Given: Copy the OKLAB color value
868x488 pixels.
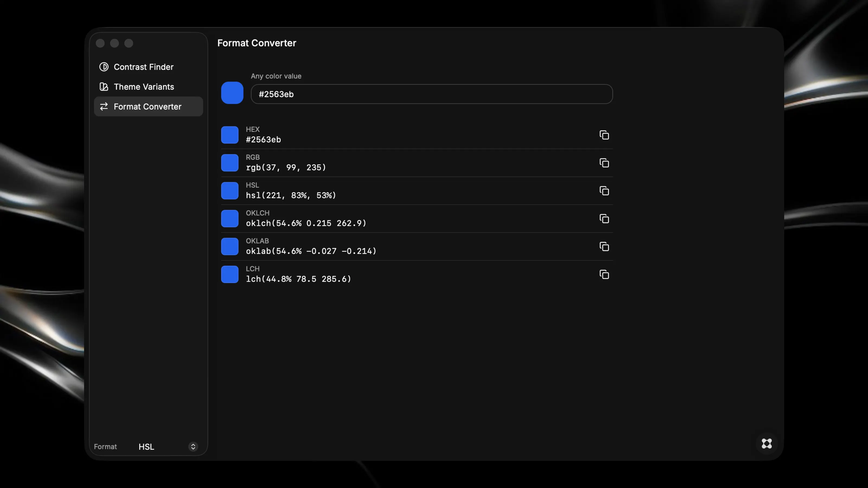Looking at the screenshot, I should (604, 247).
